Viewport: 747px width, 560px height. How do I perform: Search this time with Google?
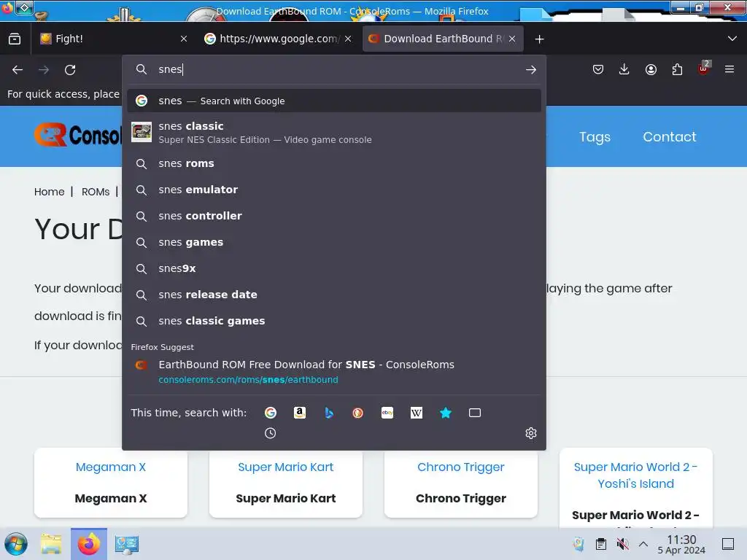coord(271,413)
